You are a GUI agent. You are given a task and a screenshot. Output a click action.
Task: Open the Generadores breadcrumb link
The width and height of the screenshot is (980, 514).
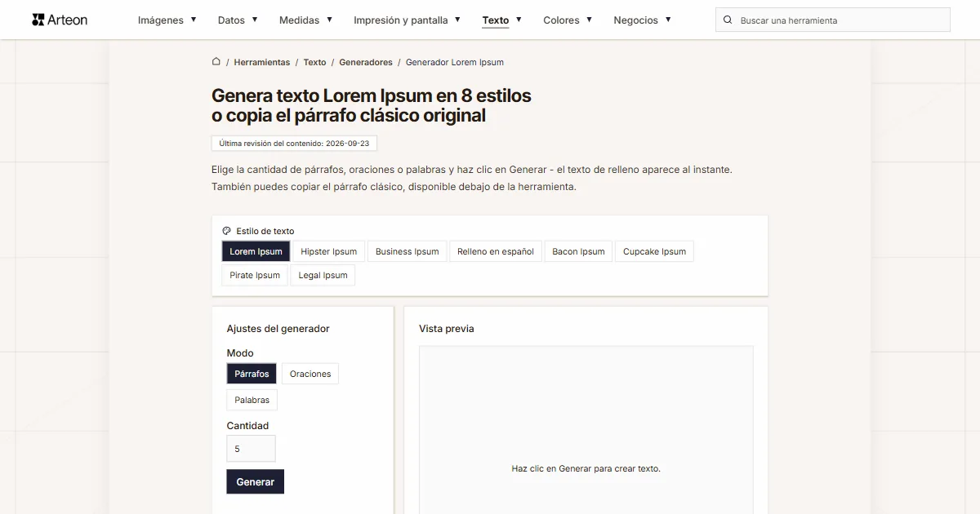(366, 62)
